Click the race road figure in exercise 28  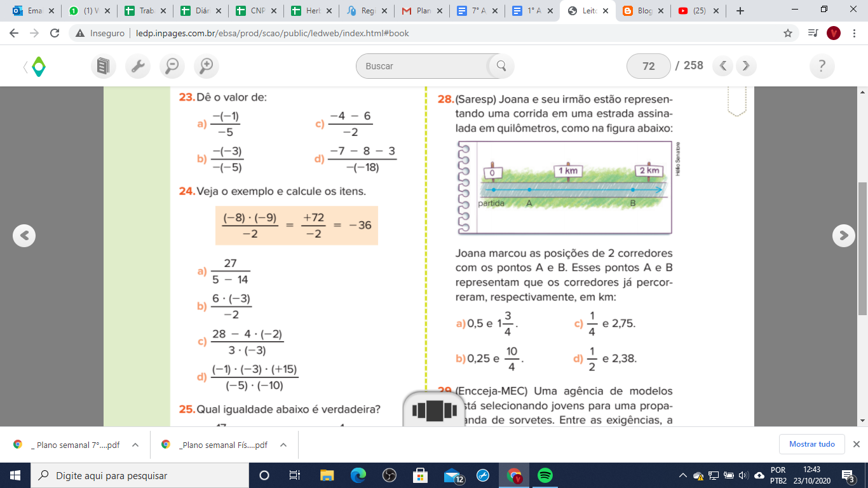(x=564, y=187)
